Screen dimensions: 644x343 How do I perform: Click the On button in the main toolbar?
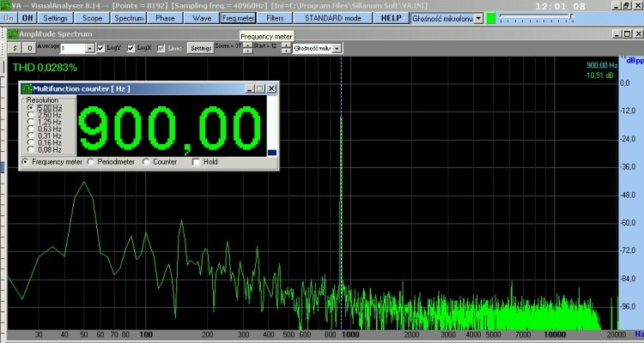9,18
